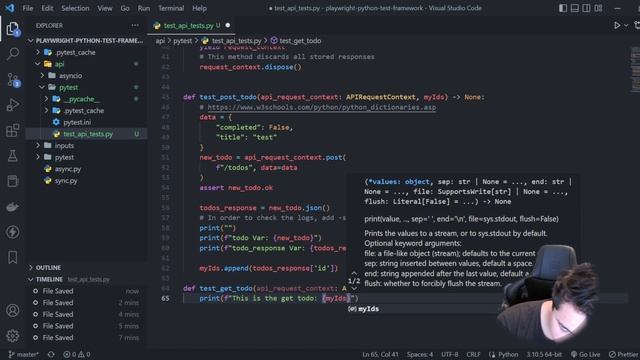
Task: Click Spaces: 4 indentation setting
Action: [420, 354]
